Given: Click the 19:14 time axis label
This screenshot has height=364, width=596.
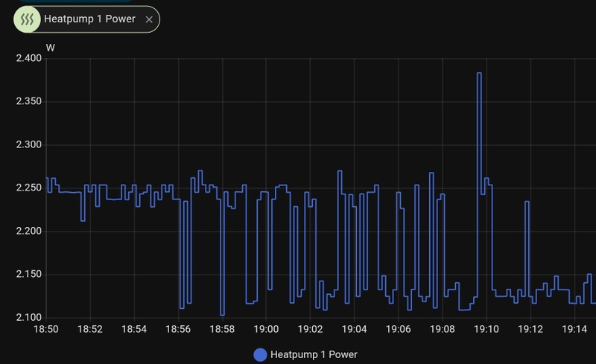Looking at the screenshot, I should tap(574, 329).
